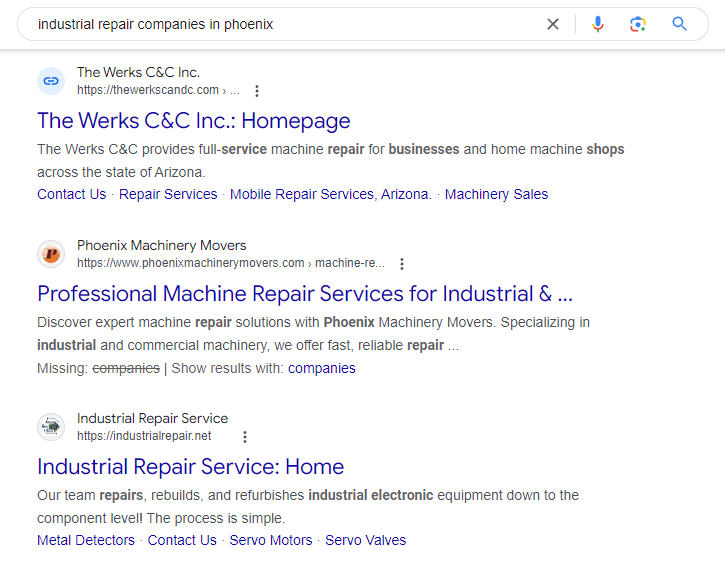
Task: Open Google Lens image search
Action: pos(637,24)
